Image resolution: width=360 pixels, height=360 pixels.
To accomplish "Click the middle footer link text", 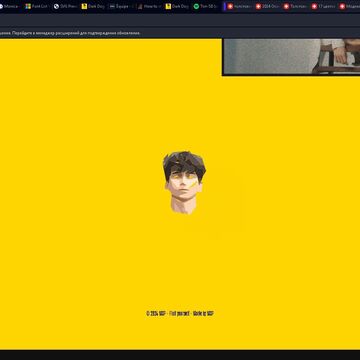I will tap(179, 314).
